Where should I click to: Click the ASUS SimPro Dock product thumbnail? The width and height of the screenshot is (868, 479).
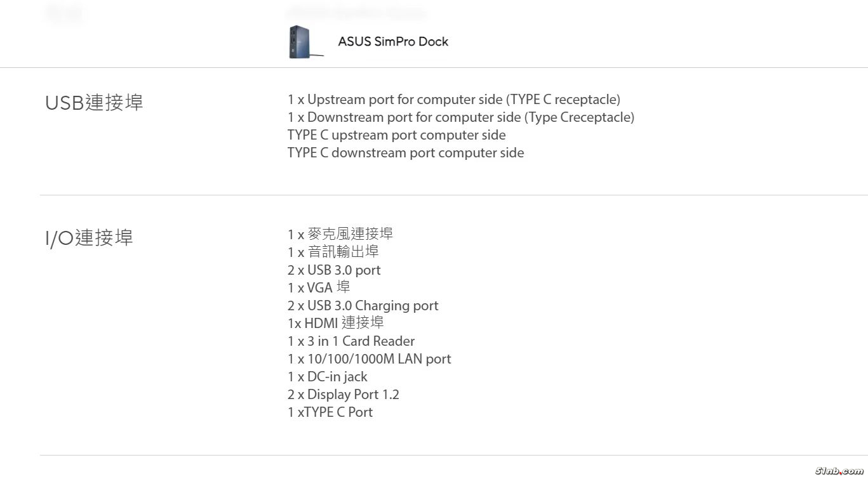tap(302, 43)
